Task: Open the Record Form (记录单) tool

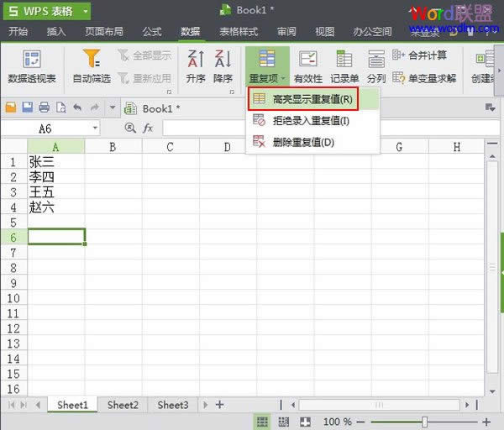Action: pyautogui.click(x=344, y=67)
